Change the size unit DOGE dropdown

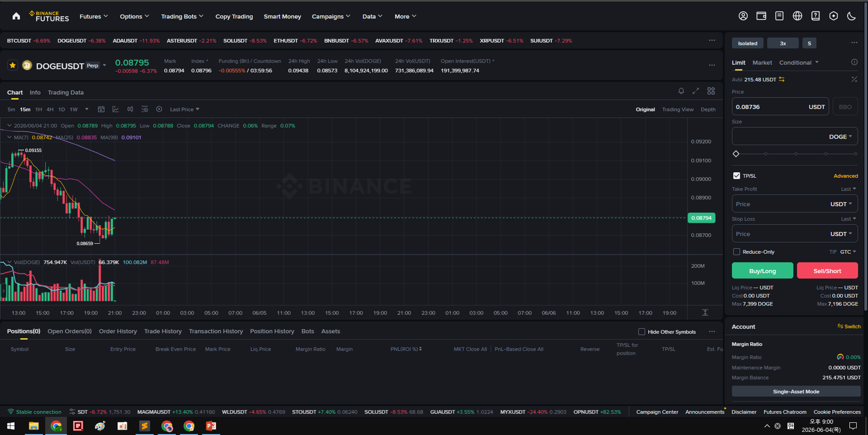tap(840, 137)
